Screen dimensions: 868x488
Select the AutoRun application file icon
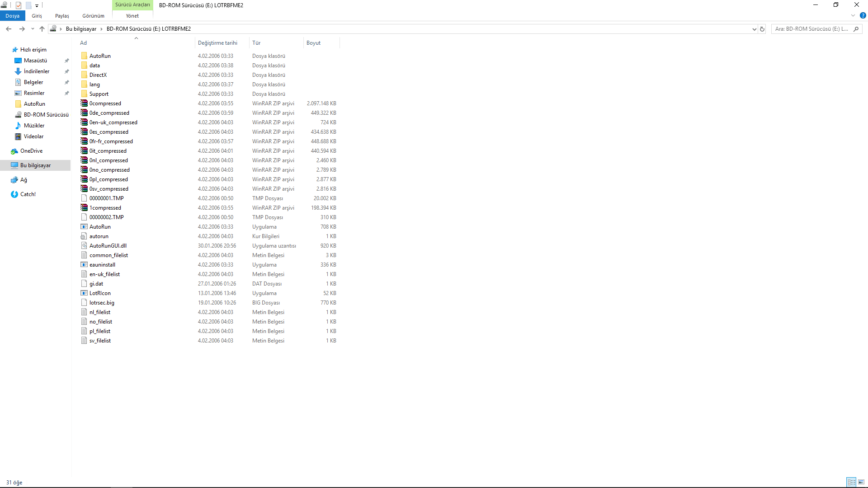pyautogui.click(x=84, y=227)
